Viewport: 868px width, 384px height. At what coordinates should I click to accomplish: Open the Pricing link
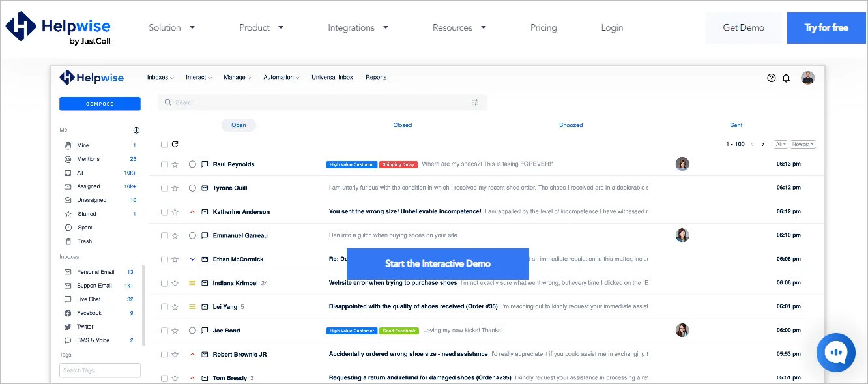(x=543, y=27)
